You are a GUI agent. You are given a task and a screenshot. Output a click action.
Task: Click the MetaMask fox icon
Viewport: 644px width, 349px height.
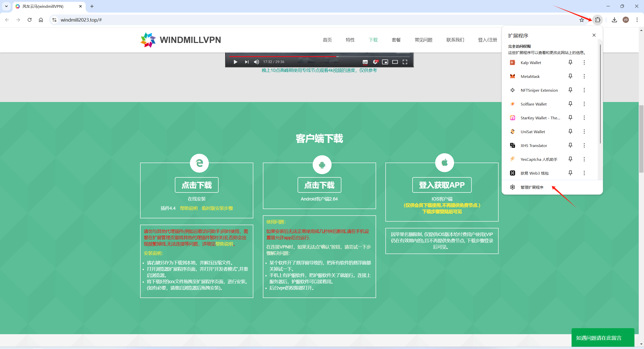(512, 76)
